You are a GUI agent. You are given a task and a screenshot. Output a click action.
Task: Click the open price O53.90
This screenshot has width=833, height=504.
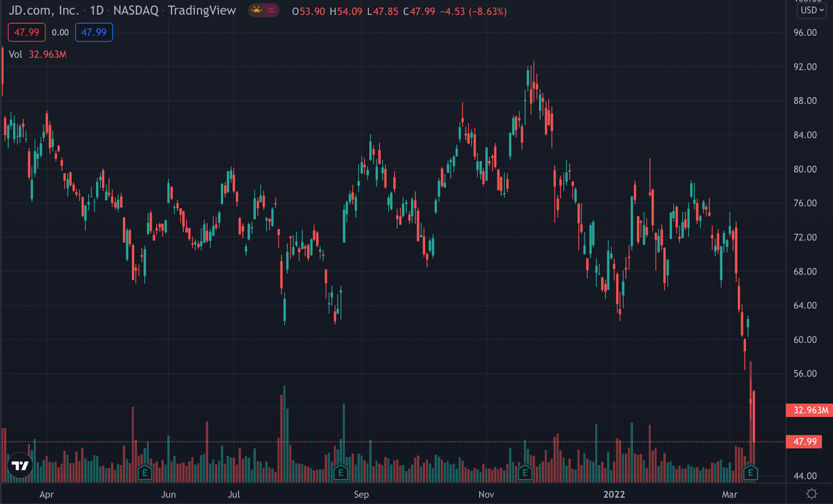pyautogui.click(x=308, y=11)
